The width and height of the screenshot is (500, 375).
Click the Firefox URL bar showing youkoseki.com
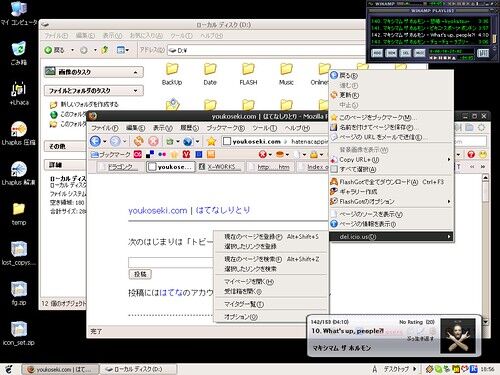click(275, 141)
